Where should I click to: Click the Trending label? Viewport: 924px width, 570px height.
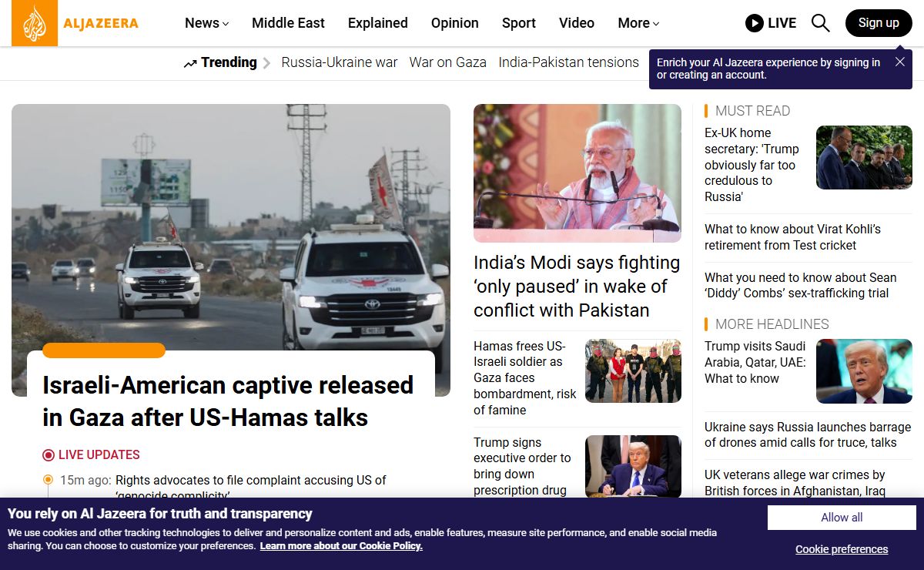(229, 62)
